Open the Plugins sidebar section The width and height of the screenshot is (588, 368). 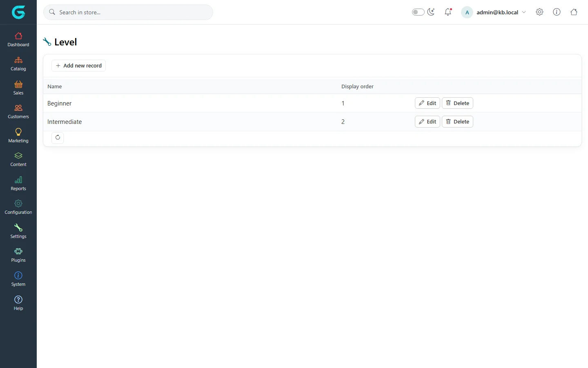pyautogui.click(x=18, y=255)
